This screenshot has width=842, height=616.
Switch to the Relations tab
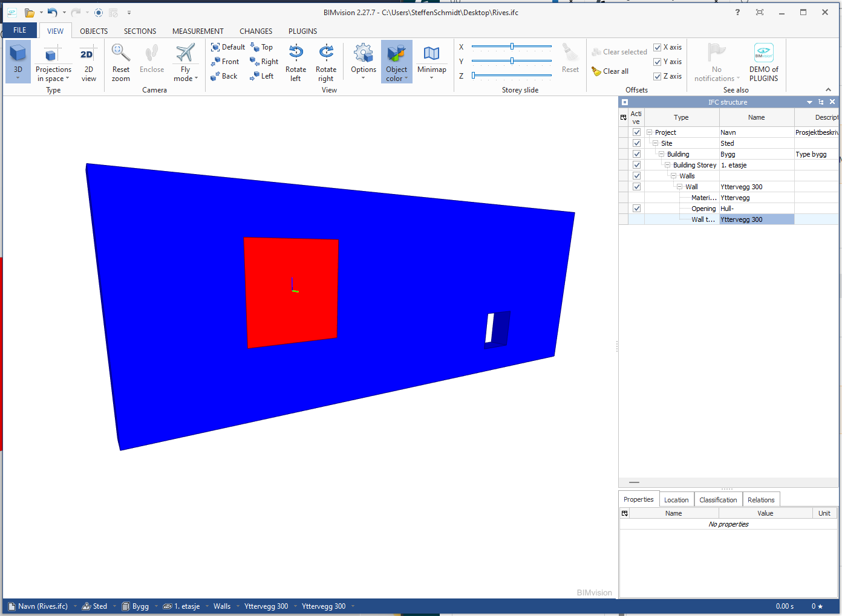[x=760, y=500]
